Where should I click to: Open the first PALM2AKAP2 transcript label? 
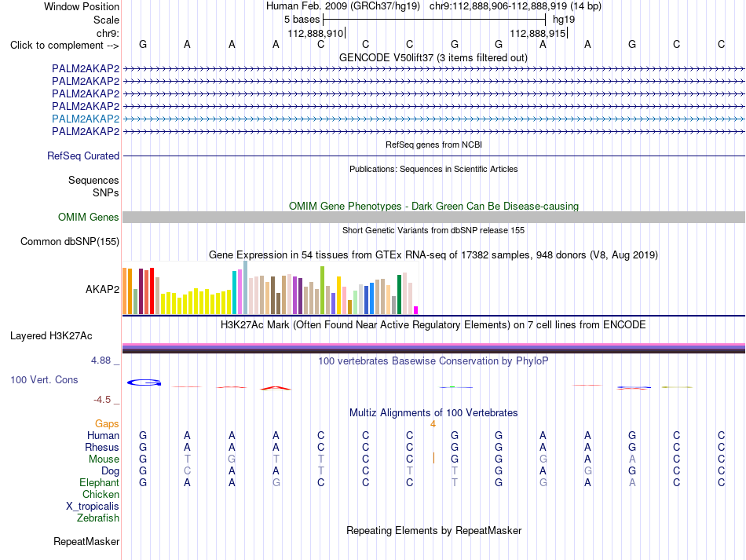[x=86, y=68]
